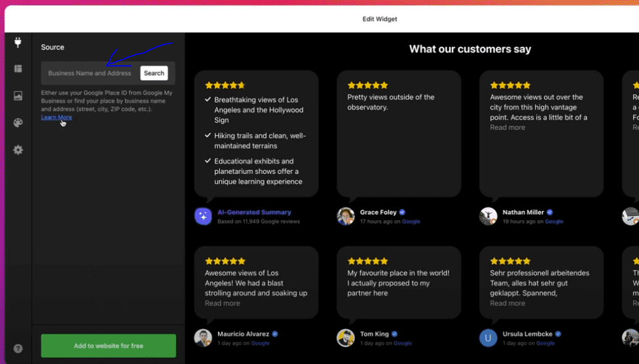Switch to the Settings tab via the gear
The image size is (639, 364).
[18, 149]
